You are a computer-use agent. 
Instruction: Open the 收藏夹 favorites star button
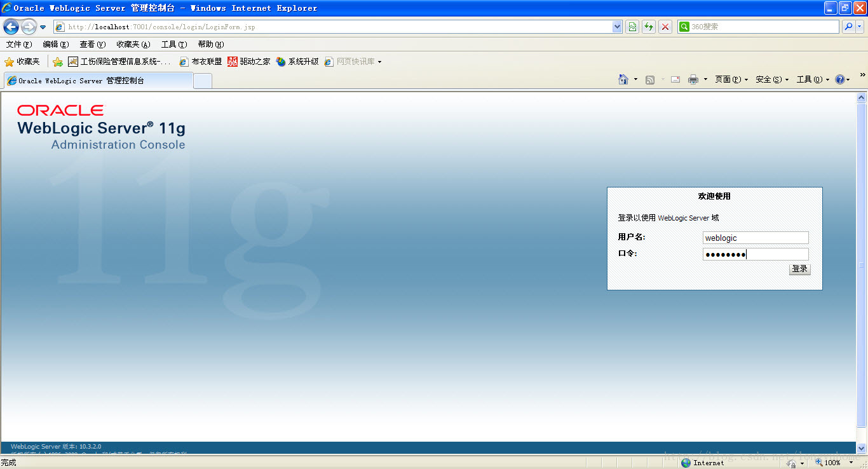coord(22,62)
